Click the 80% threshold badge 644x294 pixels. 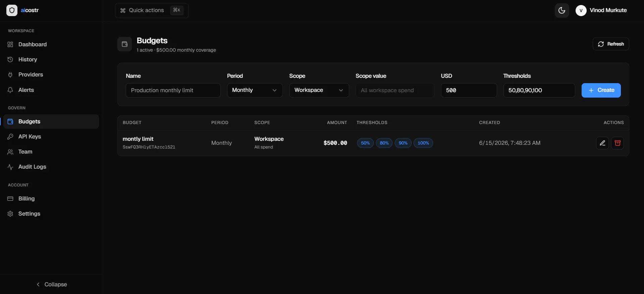(384, 143)
